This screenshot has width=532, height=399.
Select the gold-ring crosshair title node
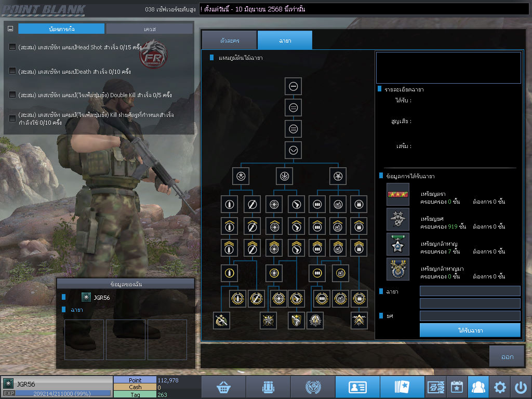click(274, 273)
